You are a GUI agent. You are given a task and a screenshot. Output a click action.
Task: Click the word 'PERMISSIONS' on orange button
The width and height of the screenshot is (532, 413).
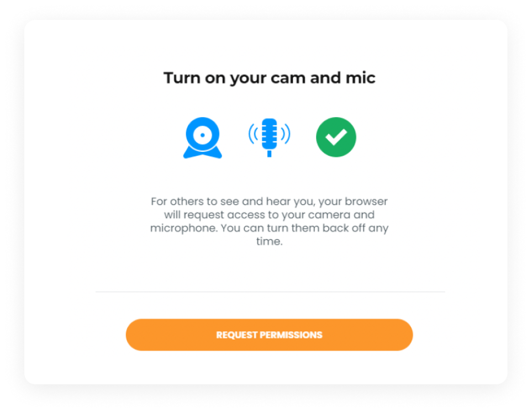pos(291,335)
